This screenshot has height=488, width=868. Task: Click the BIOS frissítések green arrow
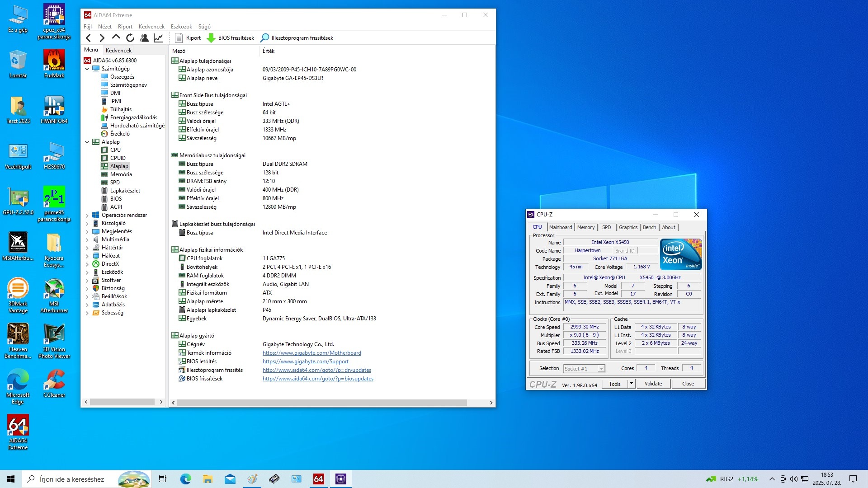point(211,38)
